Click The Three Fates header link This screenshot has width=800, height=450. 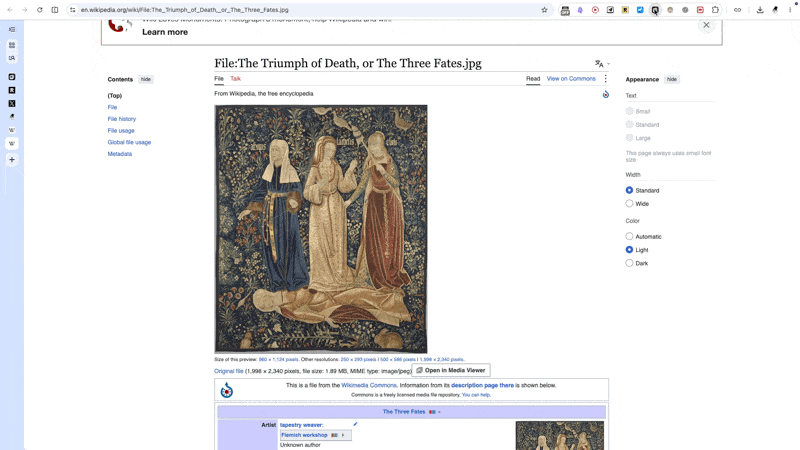[x=404, y=412]
